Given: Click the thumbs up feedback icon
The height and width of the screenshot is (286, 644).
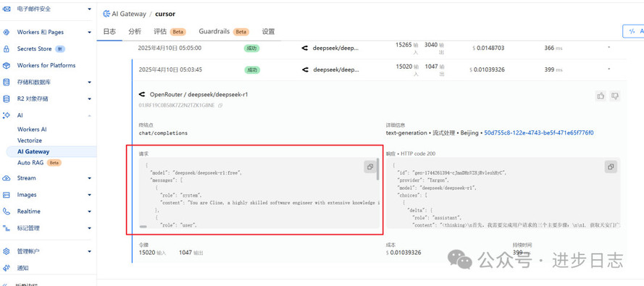Looking at the screenshot, I should 601,96.
